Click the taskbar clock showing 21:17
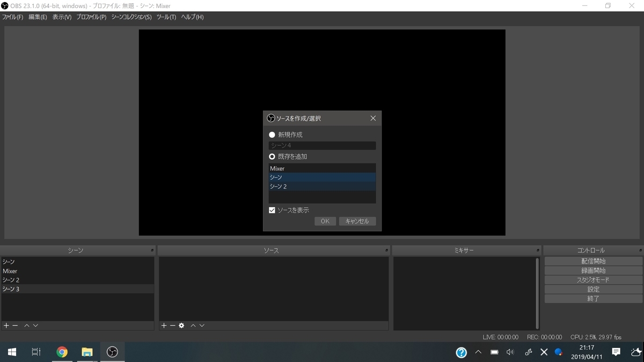The height and width of the screenshot is (362, 644). coord(586,352)
